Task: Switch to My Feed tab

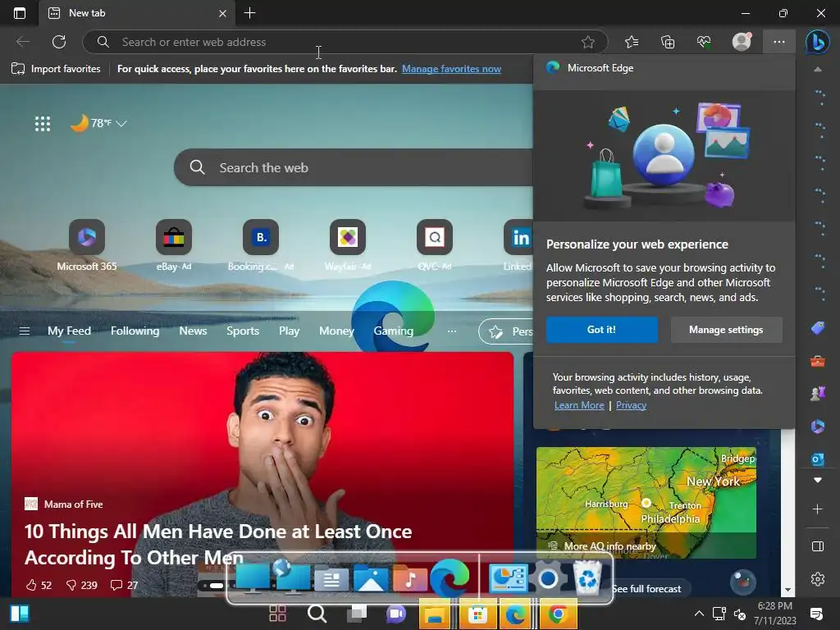Action: pyautogui.click(x=69, y=331)
